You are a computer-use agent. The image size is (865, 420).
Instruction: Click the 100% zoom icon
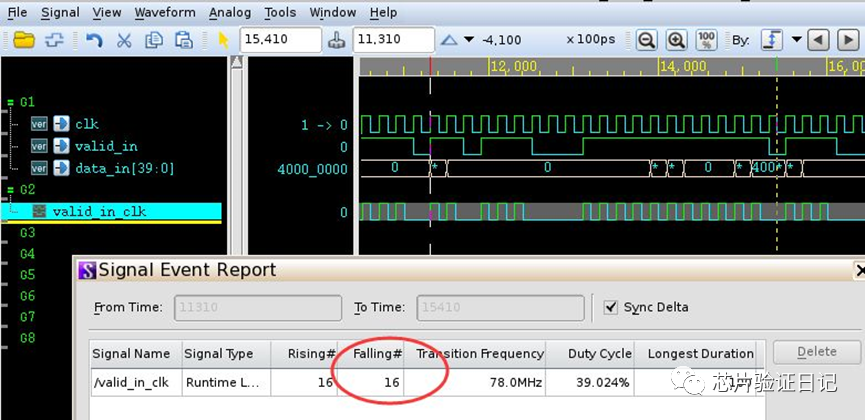707,40
